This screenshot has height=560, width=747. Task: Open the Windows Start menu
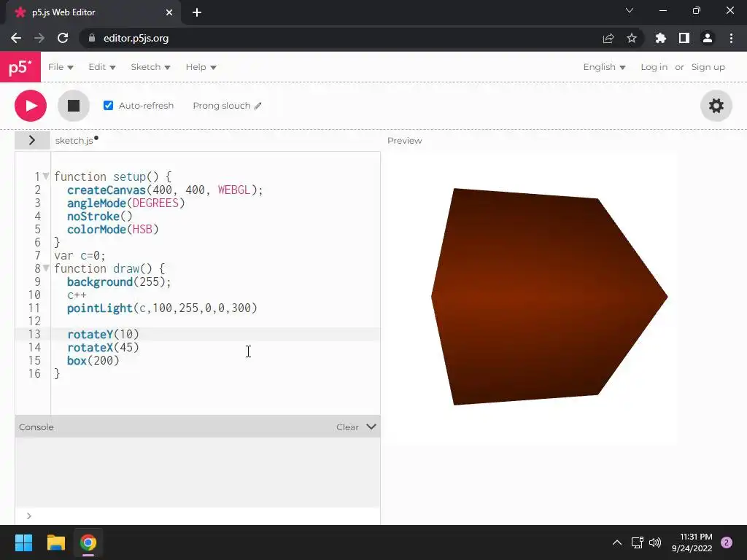click(x=23, y=542)
